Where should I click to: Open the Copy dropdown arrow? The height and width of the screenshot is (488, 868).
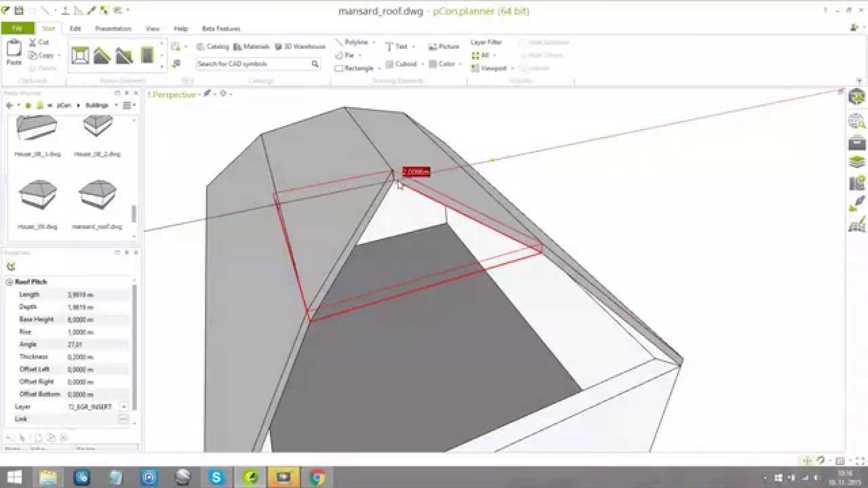coord(59,56)
